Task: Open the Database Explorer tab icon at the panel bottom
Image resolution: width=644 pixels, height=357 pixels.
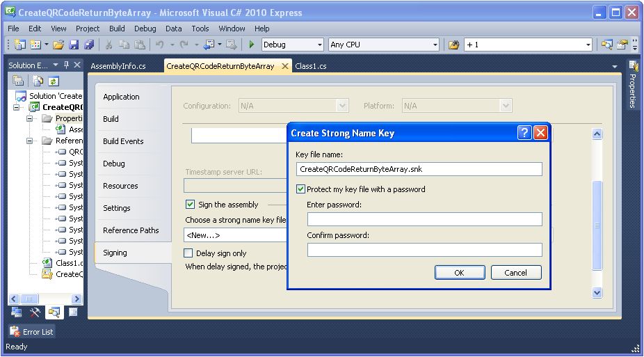Action: pyautogui.click(x=17, y=312)
